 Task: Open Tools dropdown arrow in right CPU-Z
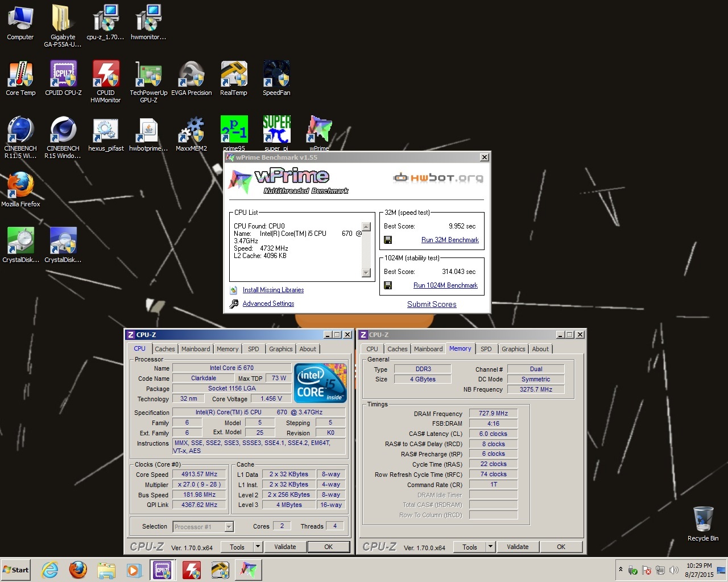pos(490,547)
